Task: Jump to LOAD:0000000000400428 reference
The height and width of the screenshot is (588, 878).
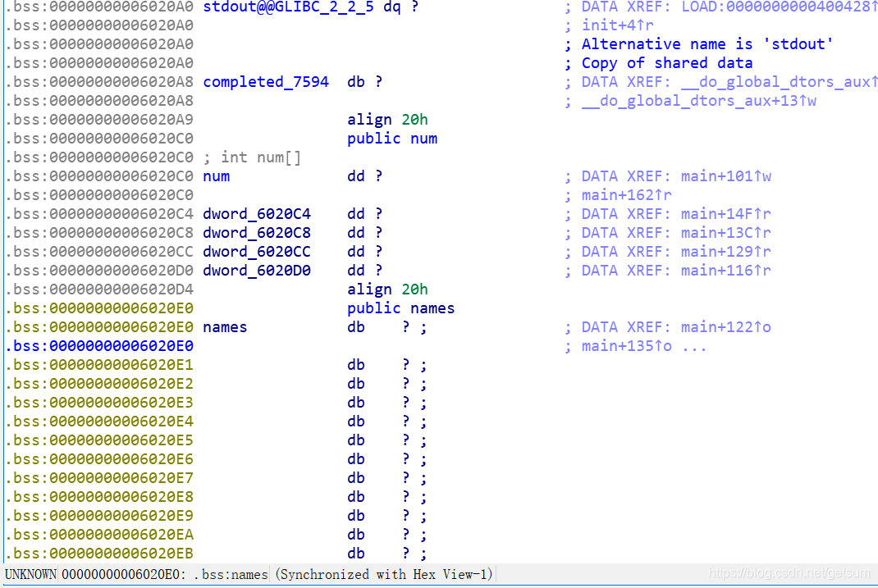Action: pos(780,7)
